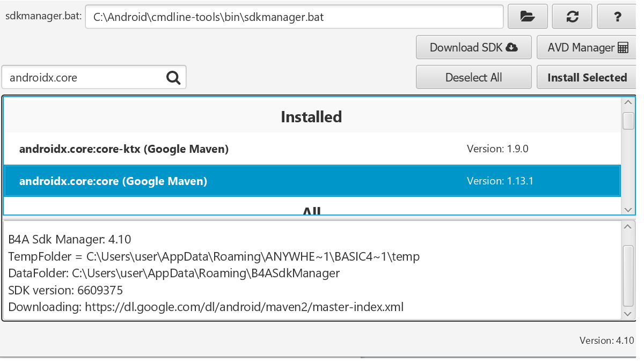Click Install Selected button
The image size is (644, 362).
point(587,78)
